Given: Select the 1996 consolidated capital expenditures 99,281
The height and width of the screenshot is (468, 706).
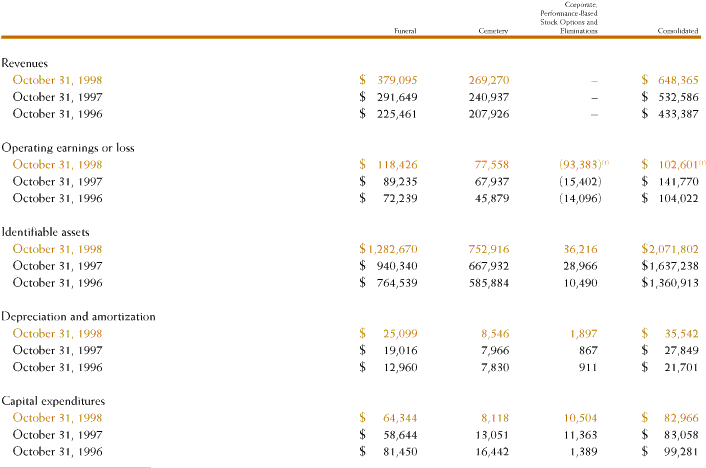Looking at the screenshot, I should click(x=680, y=452).
